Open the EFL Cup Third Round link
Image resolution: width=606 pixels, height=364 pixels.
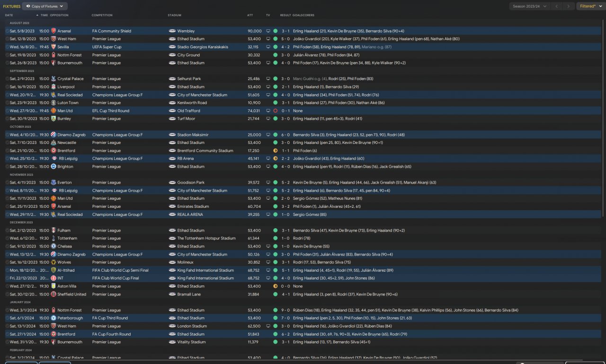[111, 111]
